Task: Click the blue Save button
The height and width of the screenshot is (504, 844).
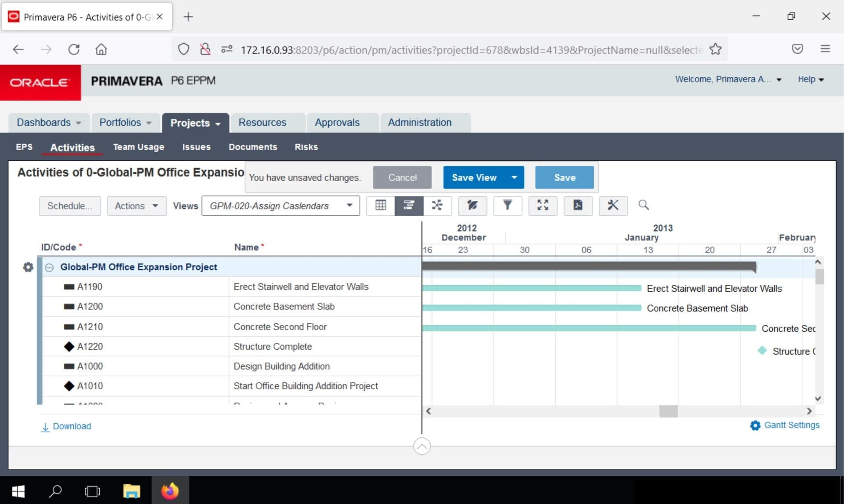Action: point(564,177)
